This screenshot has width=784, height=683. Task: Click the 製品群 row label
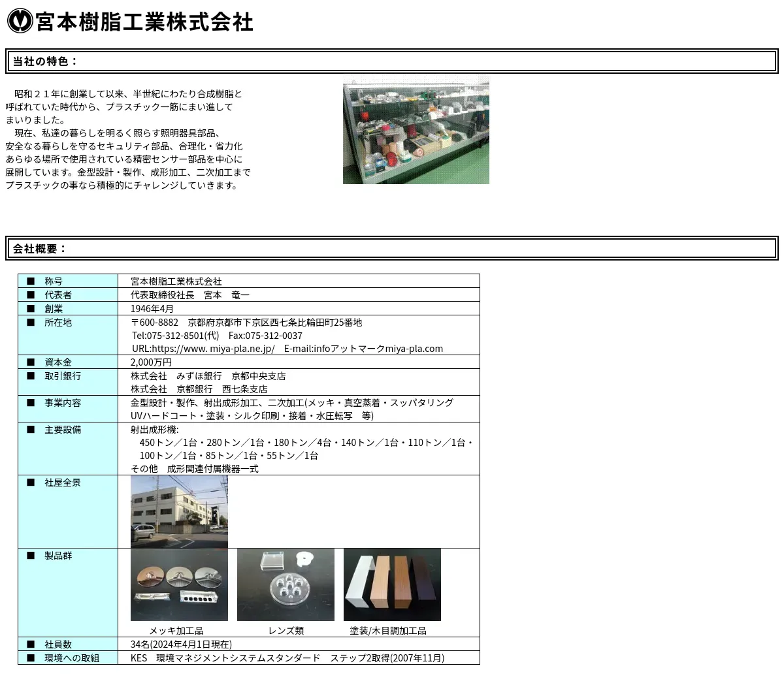click(x=58, y=556)
